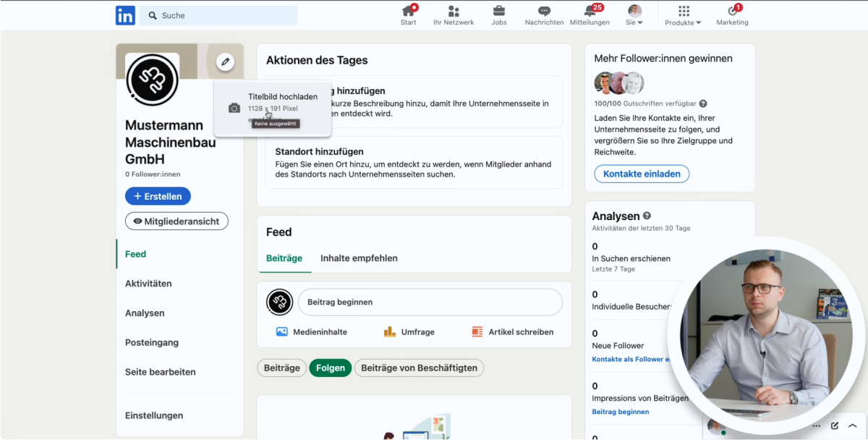Click the pencil edit icon on cover image
The height and width of the screenshot is (440, 868).
[225, 62]
